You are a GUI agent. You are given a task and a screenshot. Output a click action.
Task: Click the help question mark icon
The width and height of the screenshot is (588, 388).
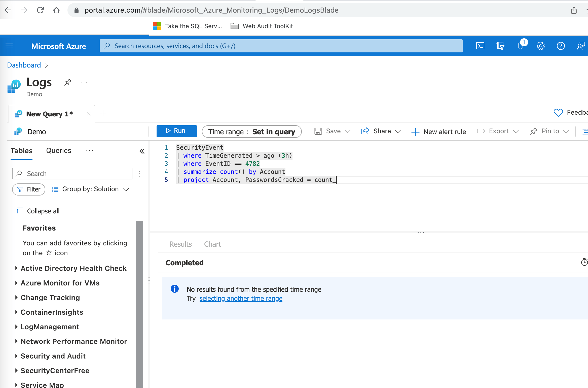coord(561,46)
